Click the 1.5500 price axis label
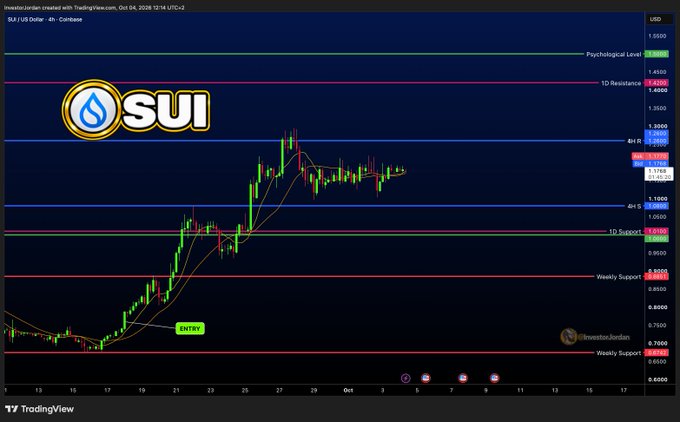The width and height of the screenshot is (680, 422). 657,36
